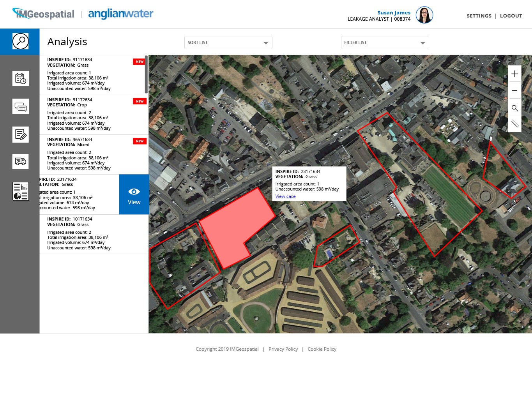Click LEAKAGE ANALYST | 008374 text
532x399 pixels.
point(379,19)
